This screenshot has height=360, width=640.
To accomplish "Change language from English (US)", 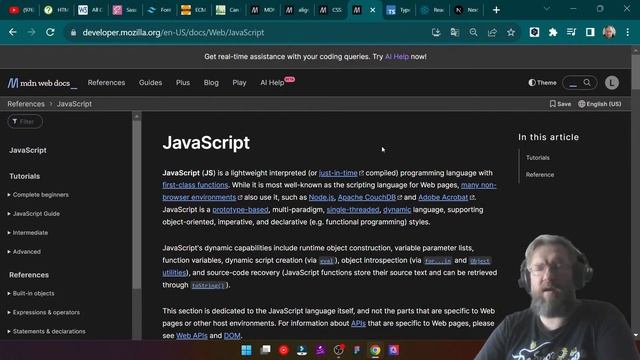I will pyautogui.click(x=600, y=104).
